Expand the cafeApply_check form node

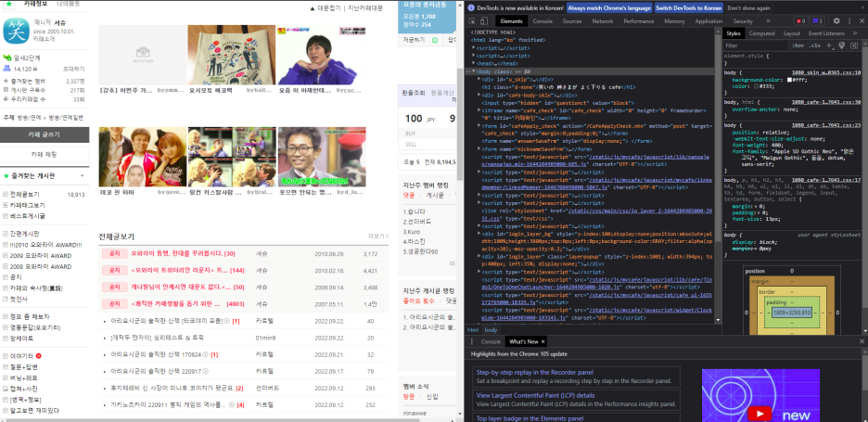pos(479,126)
